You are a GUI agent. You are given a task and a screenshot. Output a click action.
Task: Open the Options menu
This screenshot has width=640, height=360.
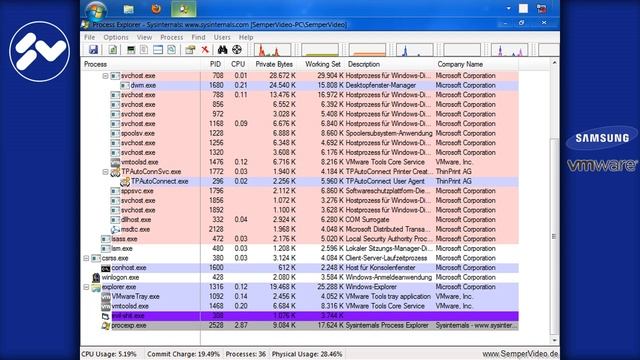[116, 37]
